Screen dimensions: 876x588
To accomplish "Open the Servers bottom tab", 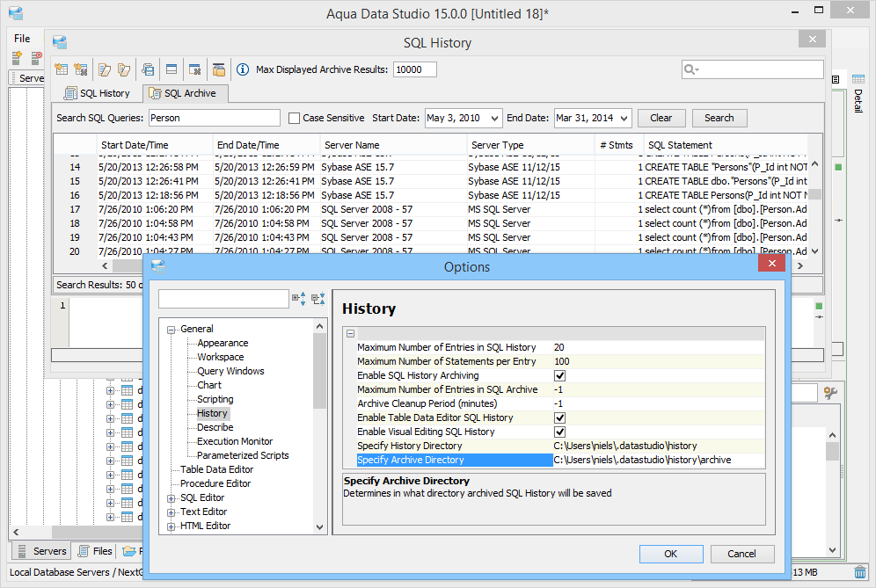I will click(42, 551).
